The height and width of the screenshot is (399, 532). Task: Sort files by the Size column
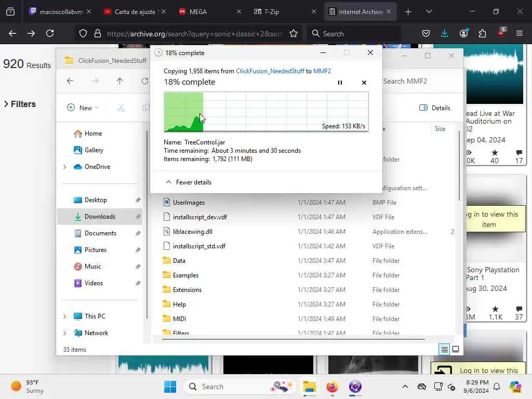pos(440,129)
